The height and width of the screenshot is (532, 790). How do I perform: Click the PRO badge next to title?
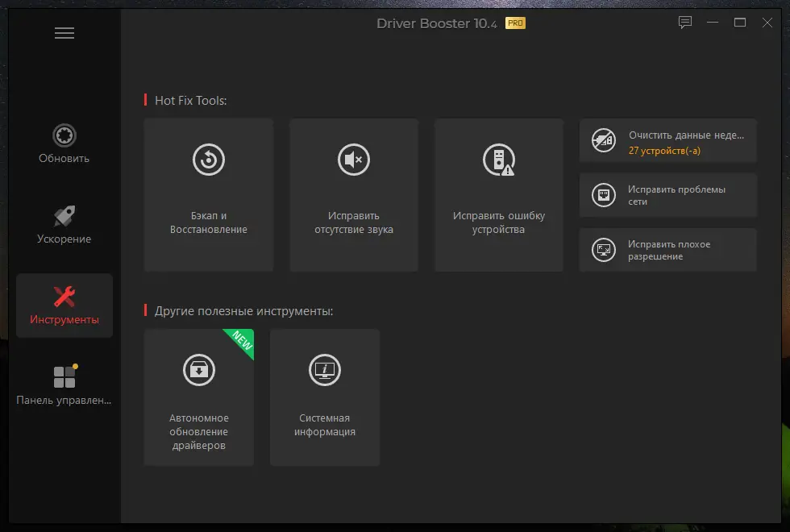(x=515, y=23)
